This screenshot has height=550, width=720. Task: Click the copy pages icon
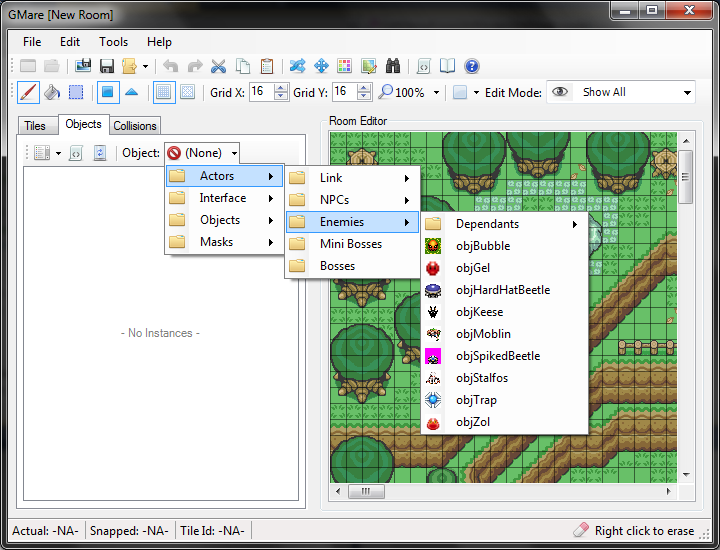(242, 66)
